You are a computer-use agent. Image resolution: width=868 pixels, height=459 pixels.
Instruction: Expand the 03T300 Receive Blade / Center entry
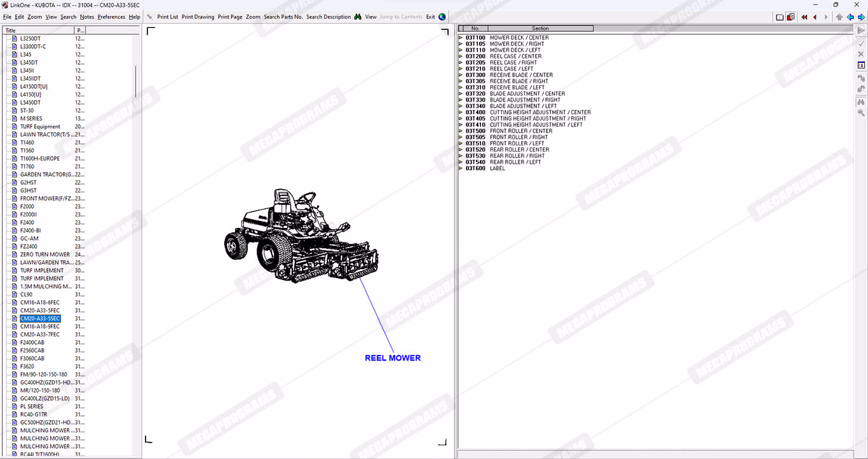(x=461, y=75)
